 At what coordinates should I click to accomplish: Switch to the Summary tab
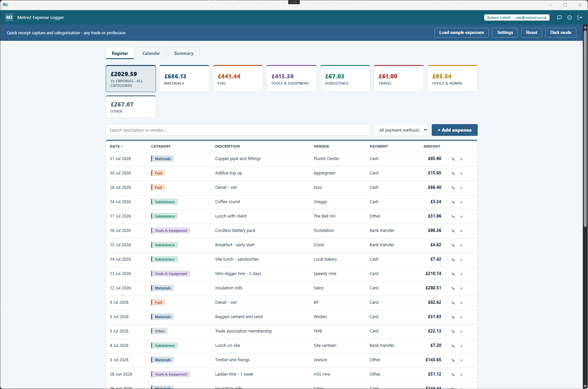(184, 53)
